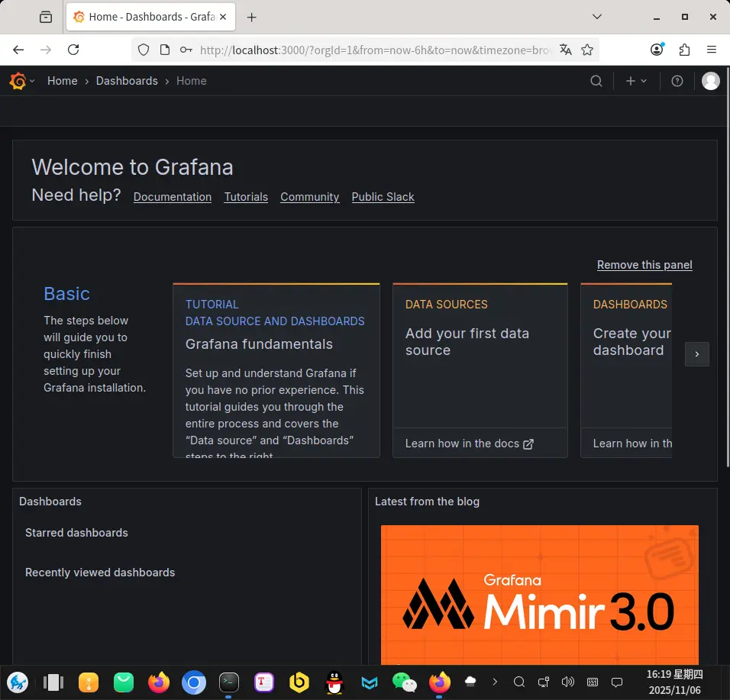
Task: Open the Grafana fundamentals tutorial card
Action: click(276, 370)
